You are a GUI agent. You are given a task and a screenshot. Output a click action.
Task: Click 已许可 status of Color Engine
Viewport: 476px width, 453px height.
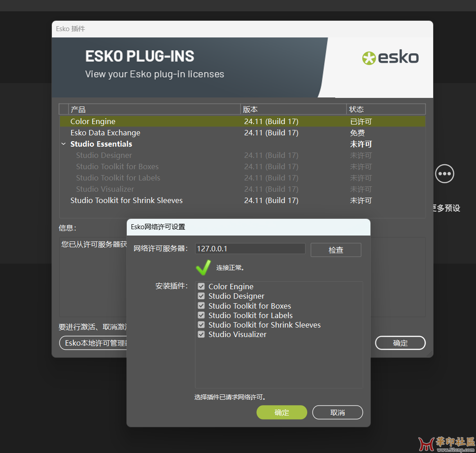[x=360, y=121]
